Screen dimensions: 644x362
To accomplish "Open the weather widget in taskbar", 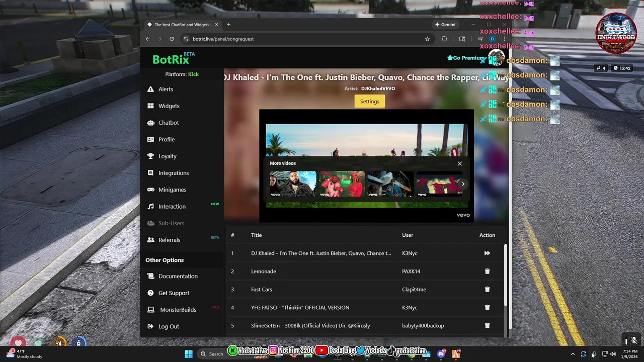I will tap(24, 354).
